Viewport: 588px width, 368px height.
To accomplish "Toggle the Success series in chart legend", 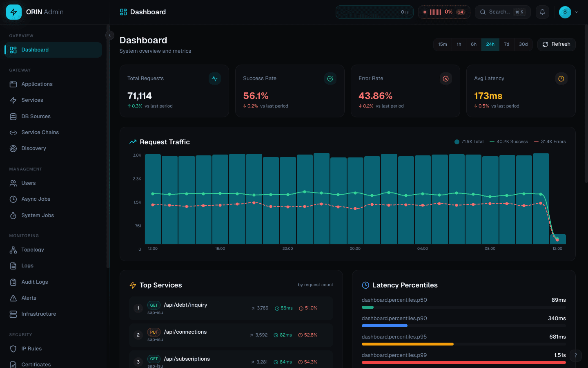I will (x=509, y=142).
